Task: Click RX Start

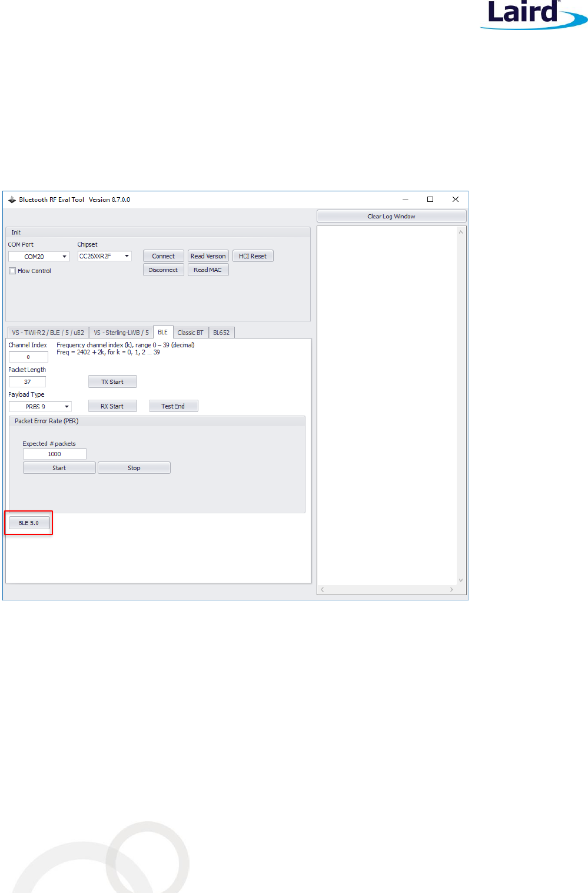Action: pos(112,406)
